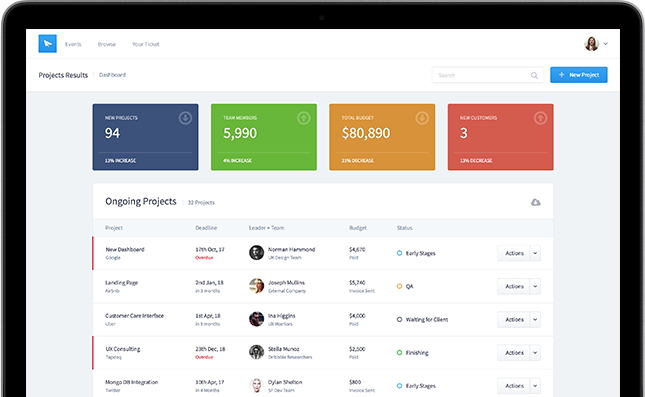The width and height of the screenshot is (645, 397).
Task: Click the Actions button for Landing Page
Action: click(514, 286)
